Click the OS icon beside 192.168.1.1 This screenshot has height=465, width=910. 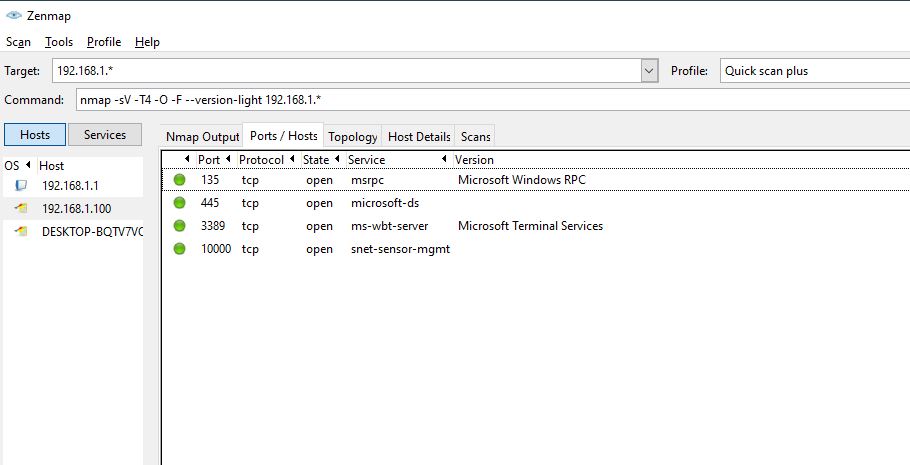point(21,186)
